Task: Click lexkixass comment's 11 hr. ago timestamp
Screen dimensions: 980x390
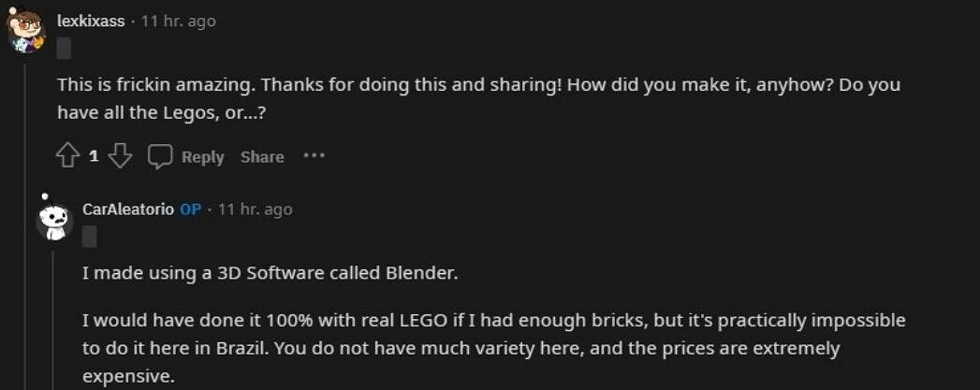Action: 178,21
